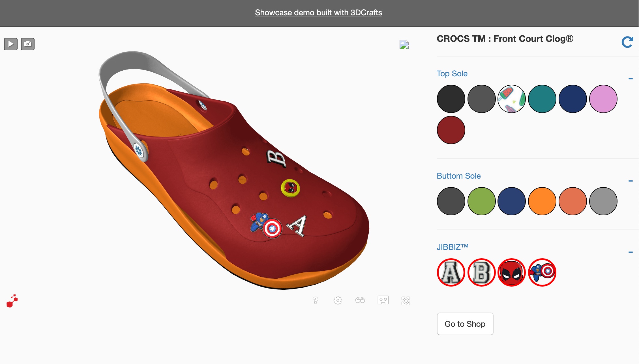
Task: Collapse the Buttom Sole section
Action: [x=631, y=181]
